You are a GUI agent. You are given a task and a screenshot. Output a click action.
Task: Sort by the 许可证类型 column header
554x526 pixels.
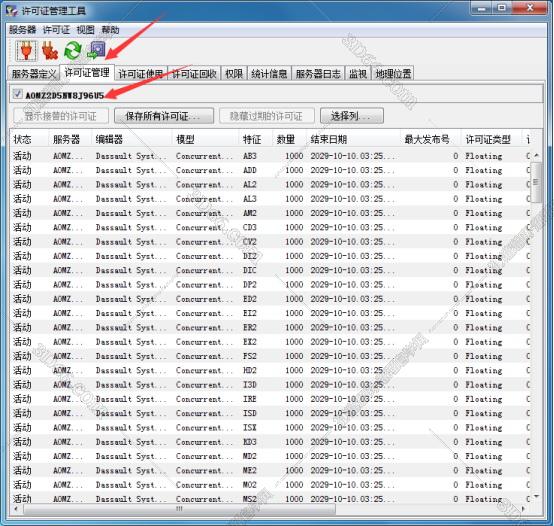click(x=491, y=139)
